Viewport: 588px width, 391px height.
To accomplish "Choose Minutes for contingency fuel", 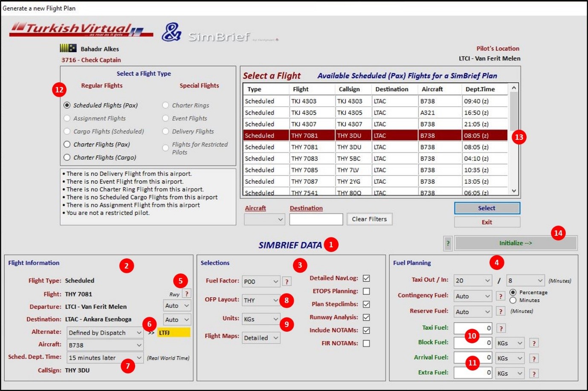I will coord(513,300).
